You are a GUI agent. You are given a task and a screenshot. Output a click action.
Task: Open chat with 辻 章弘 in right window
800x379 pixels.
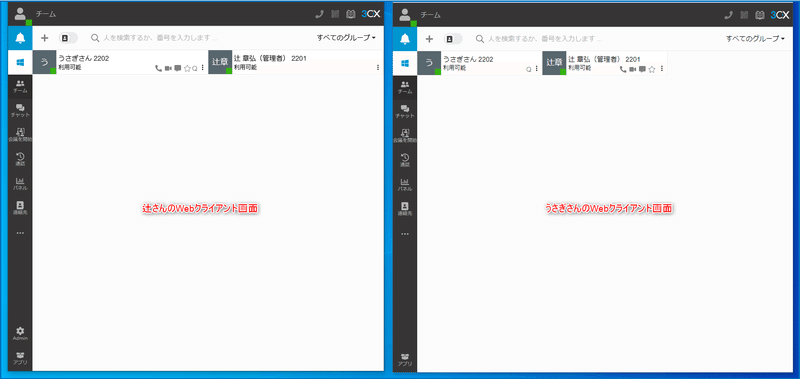point(642,69)
